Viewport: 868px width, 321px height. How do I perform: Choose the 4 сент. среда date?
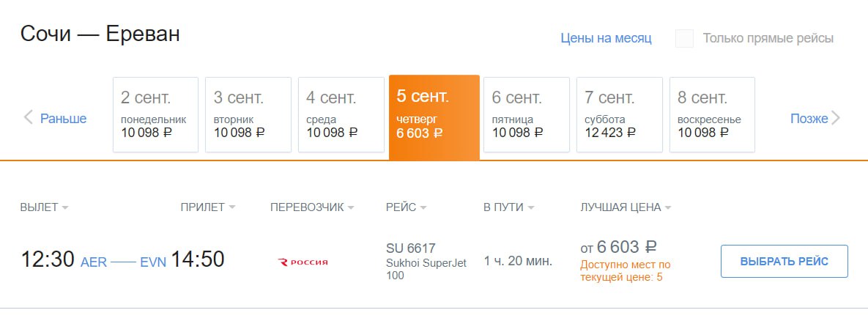pos(341,115)
